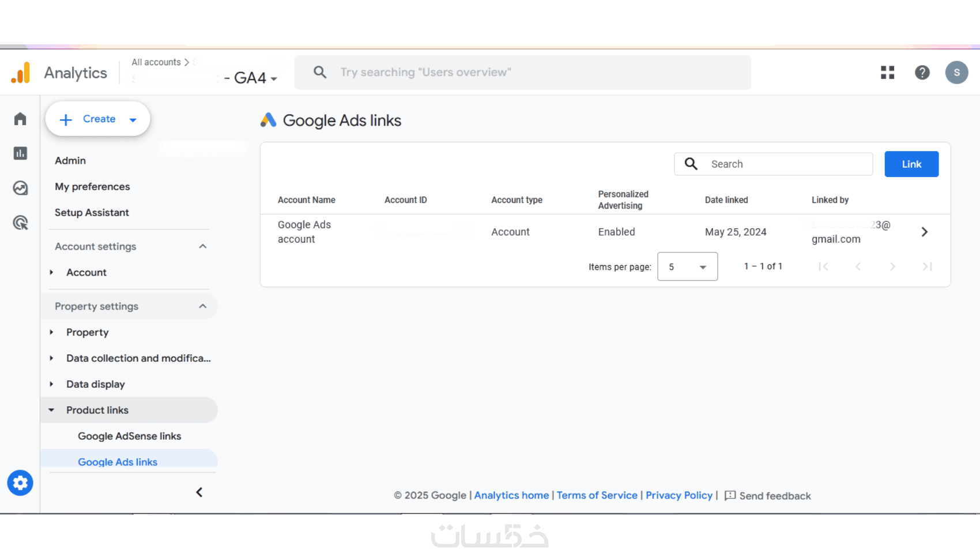Screen dimensions: 980x559
Task: Expand the Data display tree item
Action: coord(52,384)
